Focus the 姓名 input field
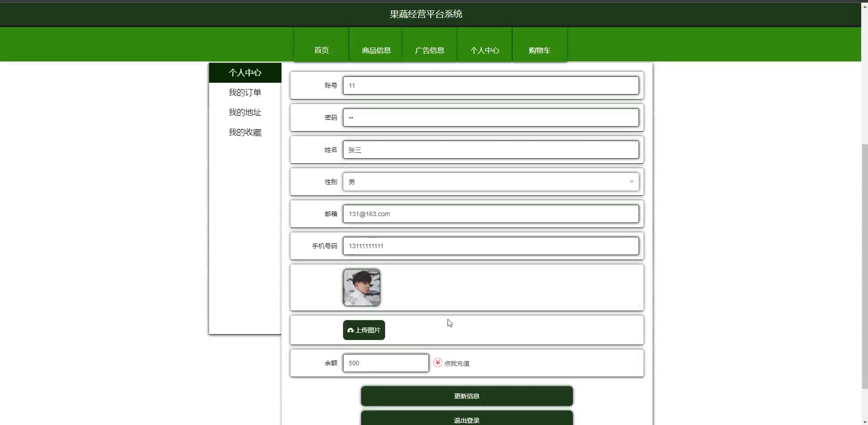This screenshot has height=425, width=868. [491, 150]
